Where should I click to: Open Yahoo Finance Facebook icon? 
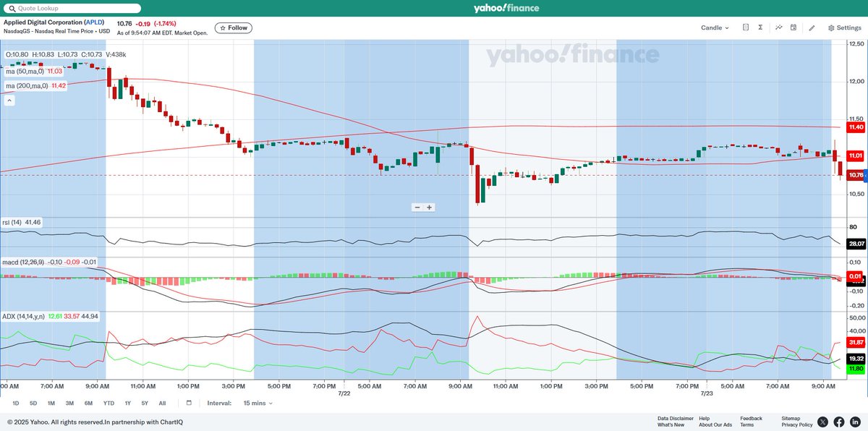[839, 422]
